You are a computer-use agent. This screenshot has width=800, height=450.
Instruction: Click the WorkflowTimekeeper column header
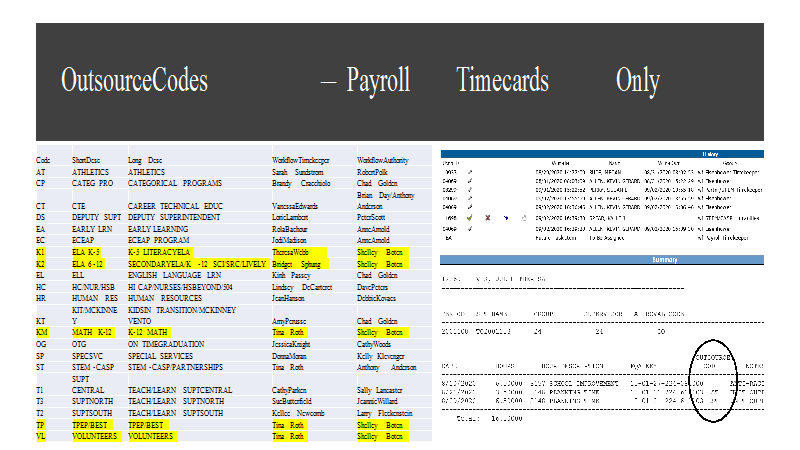301,160
